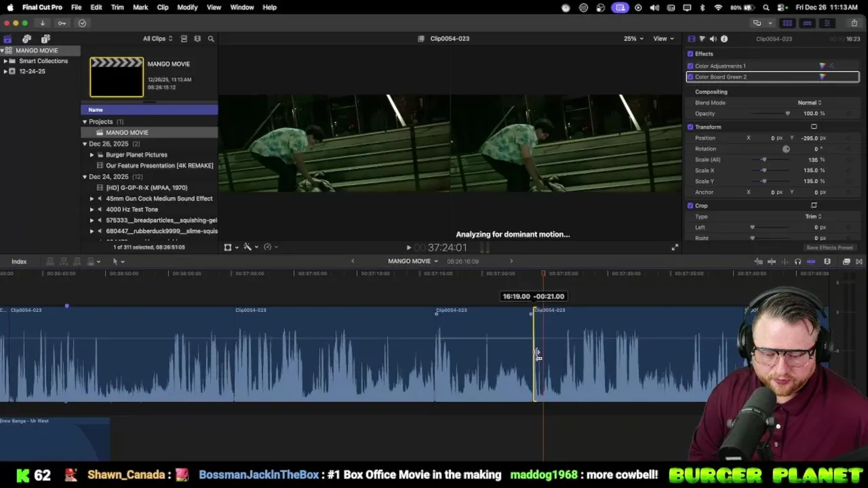
Task: Show the Video inspector tab icon
Action: click(691, 39)
